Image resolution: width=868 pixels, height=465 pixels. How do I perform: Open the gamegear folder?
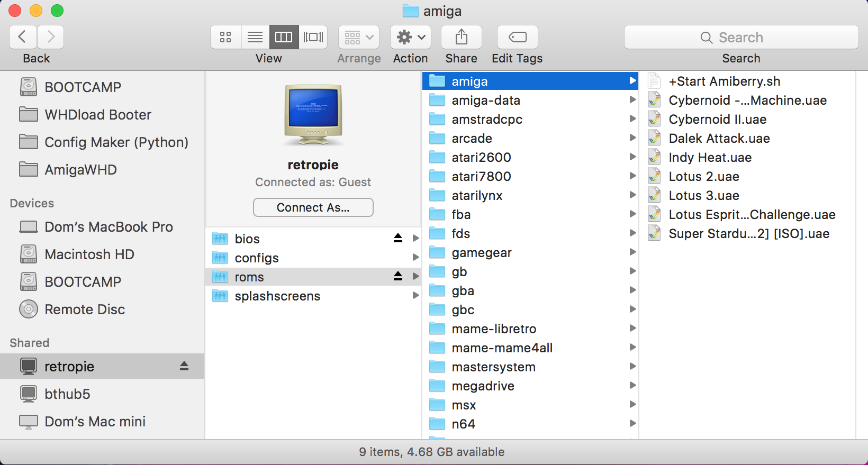click(x=530, y=252)
